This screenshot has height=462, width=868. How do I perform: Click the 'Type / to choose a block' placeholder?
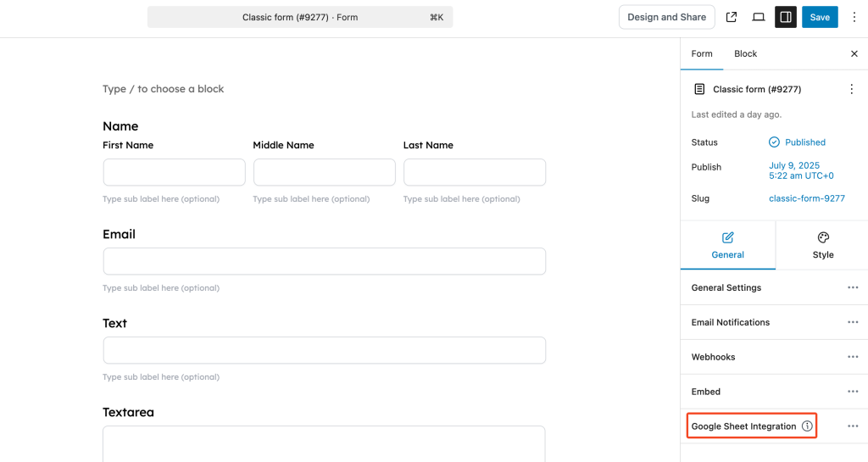click(164, 89)
